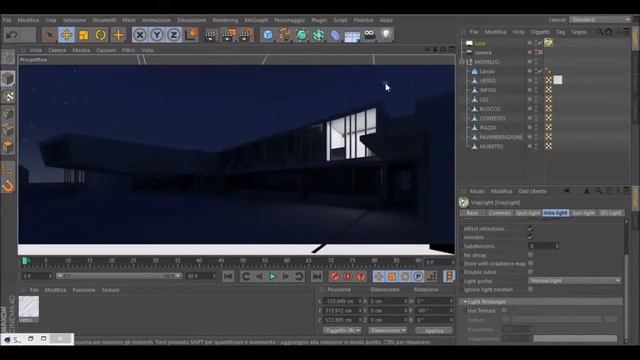Switch to the Basic tab

[472, 213]
